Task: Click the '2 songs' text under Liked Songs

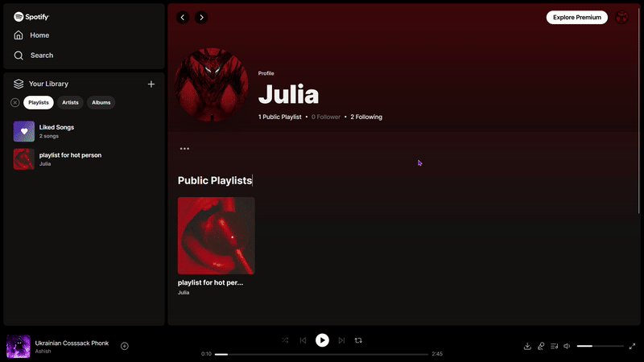Action: click(x=49, y=136)
